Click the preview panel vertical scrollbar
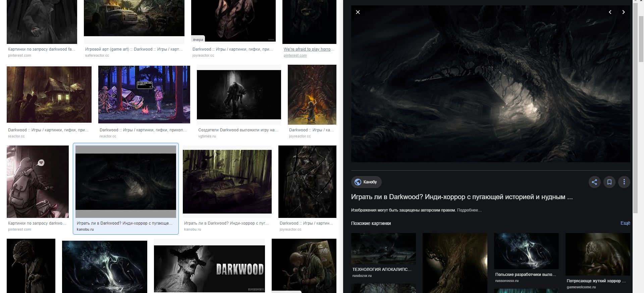 click(635, 107)
